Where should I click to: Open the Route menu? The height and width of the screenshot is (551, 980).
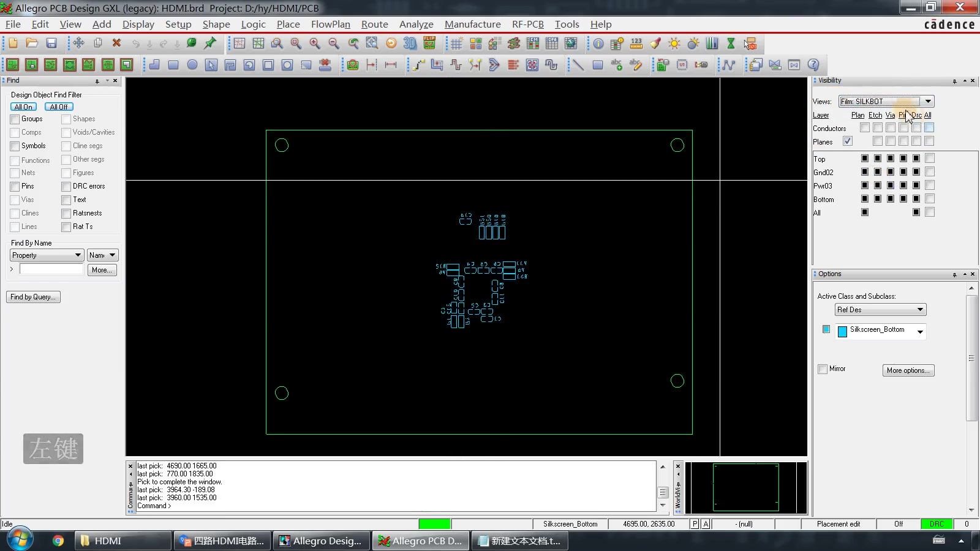click(x=375, y=24)
